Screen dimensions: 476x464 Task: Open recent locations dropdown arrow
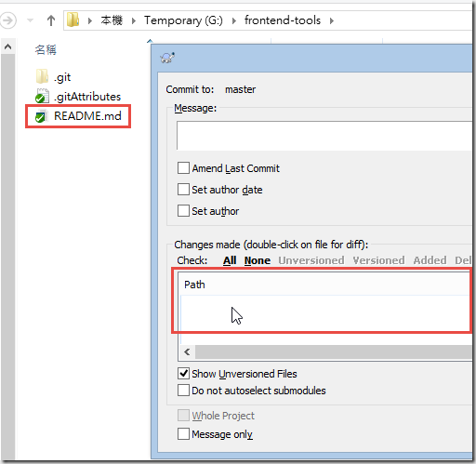[30, 20]
